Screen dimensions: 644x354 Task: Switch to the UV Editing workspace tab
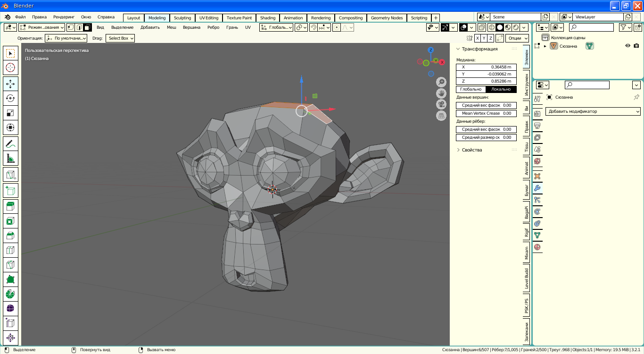point(209,18)
